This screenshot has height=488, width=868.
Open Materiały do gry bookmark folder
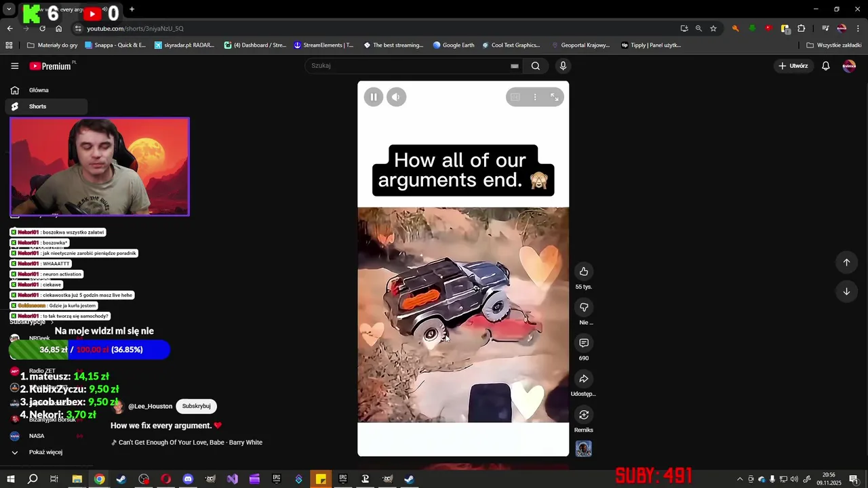52,45
